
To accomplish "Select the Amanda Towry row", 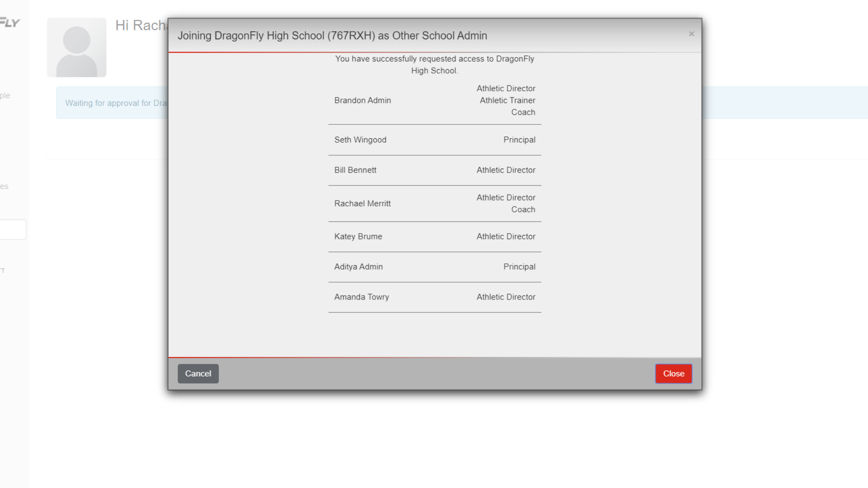I will 361,297.
